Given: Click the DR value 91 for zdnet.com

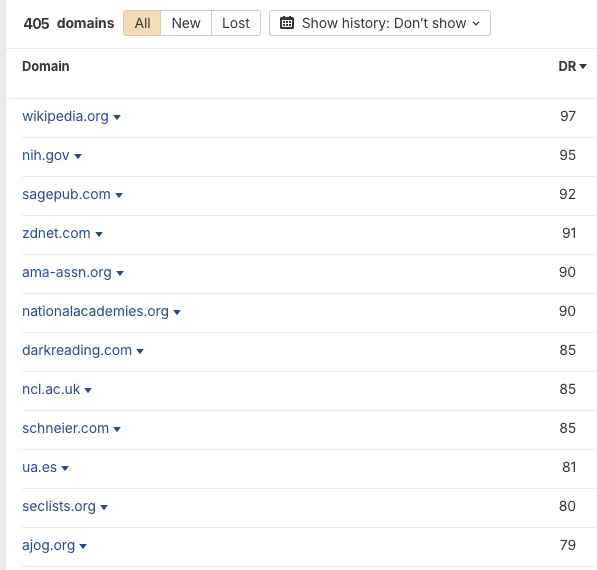Looking at the screenshot, I should click(569, 233).
